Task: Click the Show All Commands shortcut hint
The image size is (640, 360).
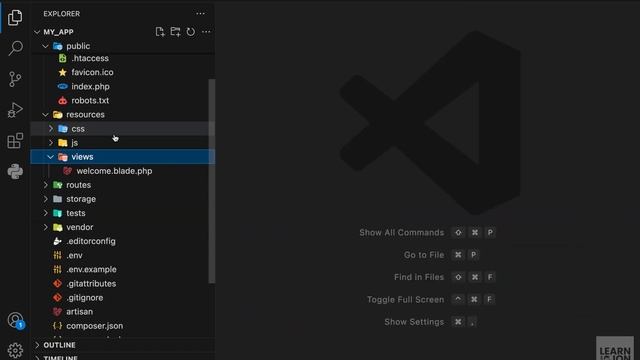Action: [x=427, y=233]
